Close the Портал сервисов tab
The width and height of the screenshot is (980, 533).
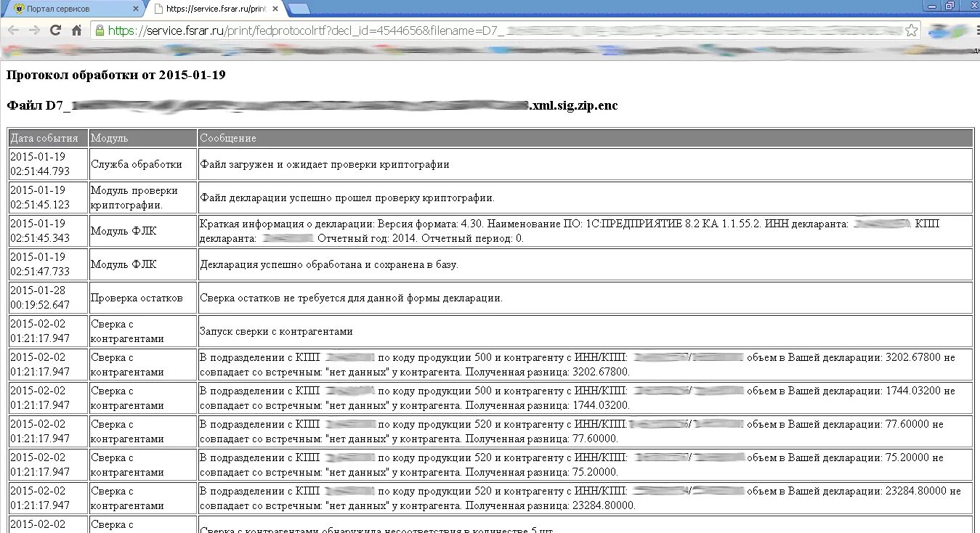point(135,9)
